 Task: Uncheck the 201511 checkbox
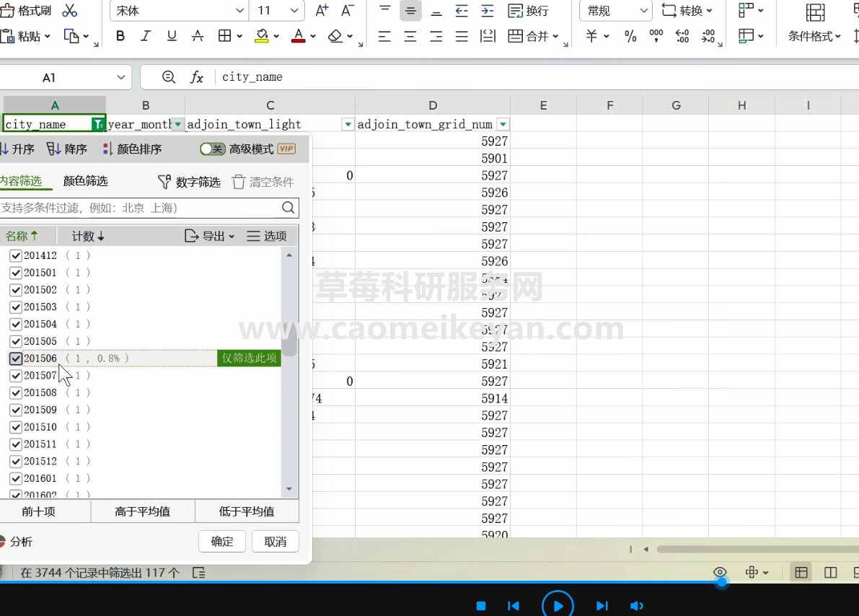16,444
